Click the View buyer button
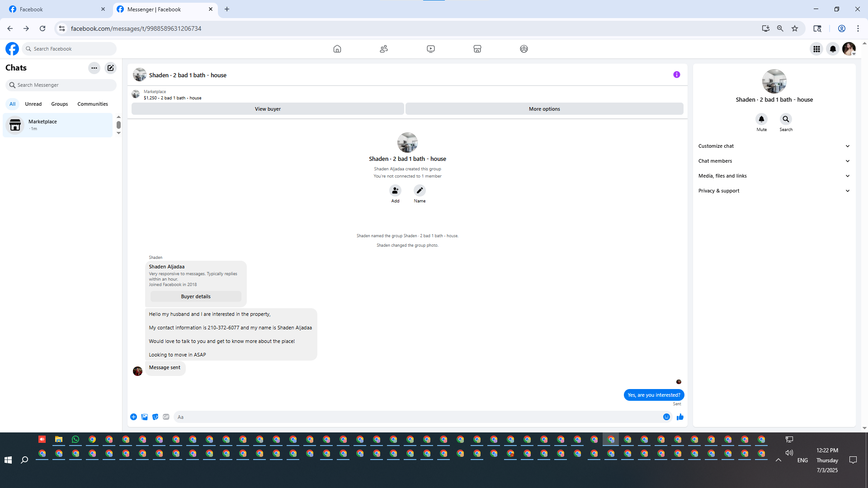The image size is (868, 488). pyautogui.click(x=268, y=109)
